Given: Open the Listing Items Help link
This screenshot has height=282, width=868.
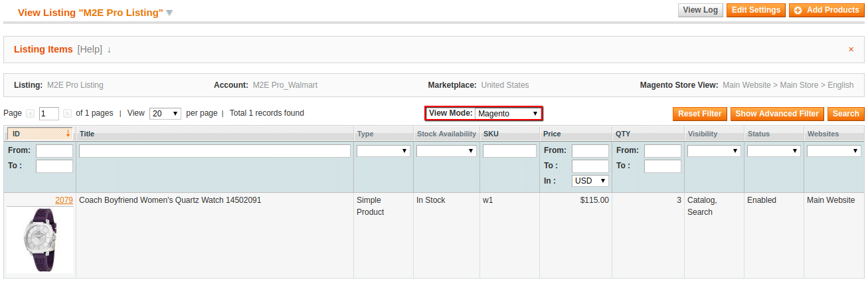Looking at the screenshot, I should pyautogui.click(x=90, y=49).
